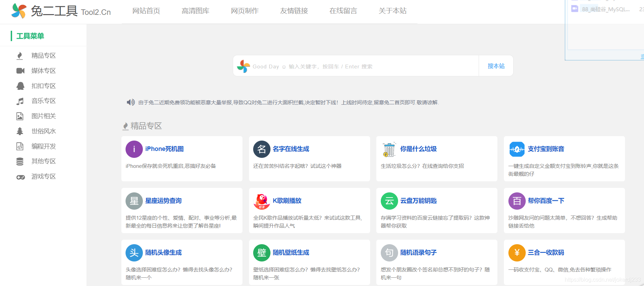Click the gray 星 circle icon
This screenshot has width=644, height=286.
click(134, 201)
